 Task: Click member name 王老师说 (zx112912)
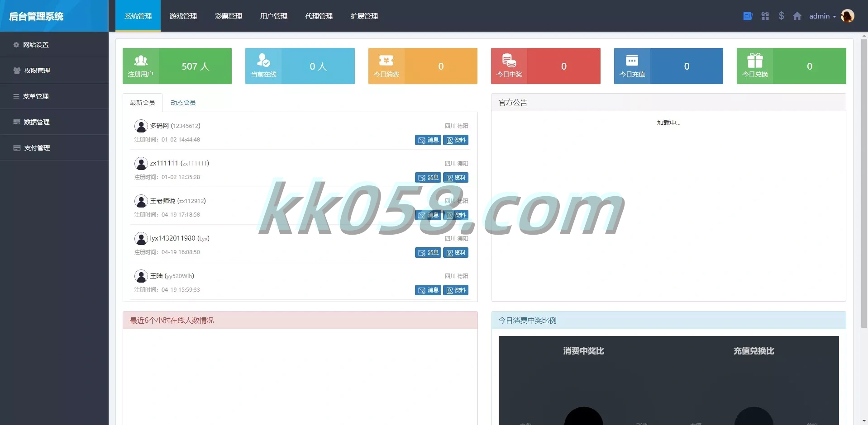pos(178,201)
